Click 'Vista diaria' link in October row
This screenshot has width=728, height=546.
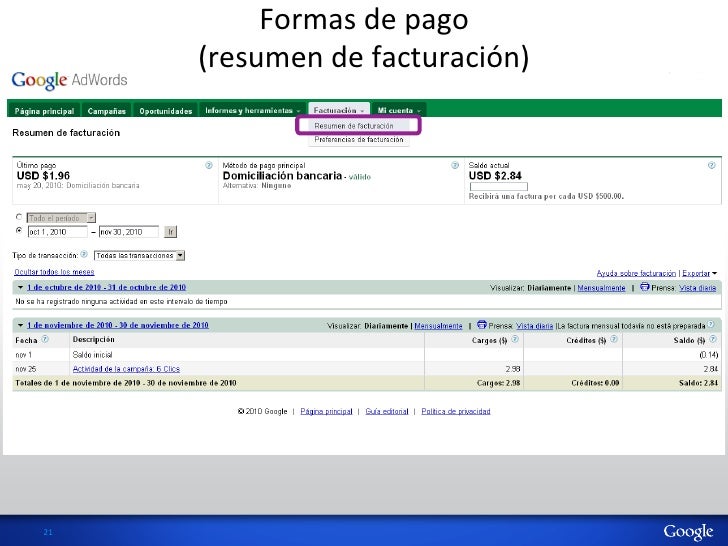click(697, 288)
